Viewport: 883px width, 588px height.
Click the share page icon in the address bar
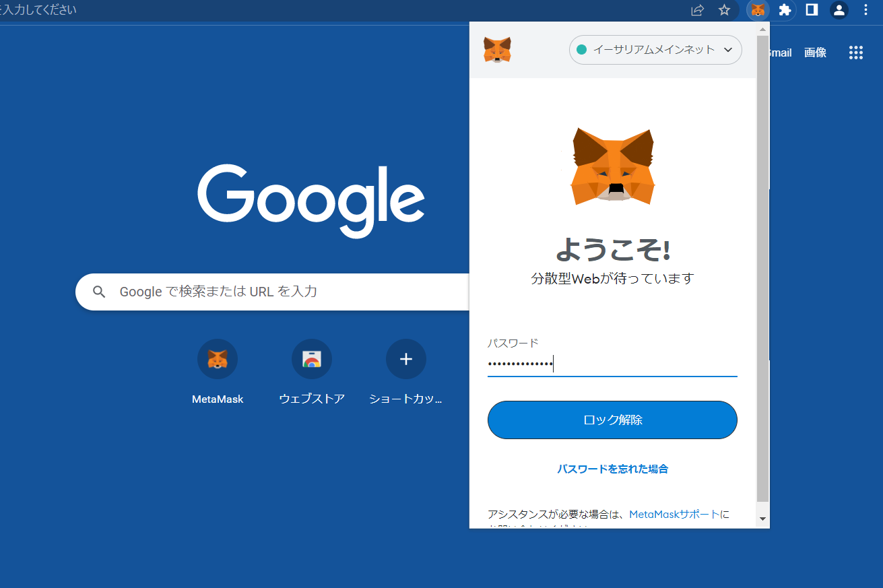tap(697, 10)
